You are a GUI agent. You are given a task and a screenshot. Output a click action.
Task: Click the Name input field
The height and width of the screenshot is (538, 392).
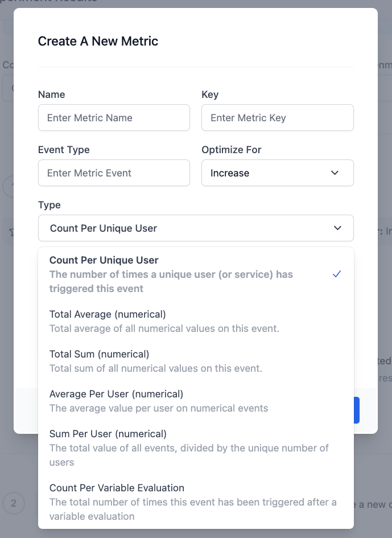click(114, 118)
